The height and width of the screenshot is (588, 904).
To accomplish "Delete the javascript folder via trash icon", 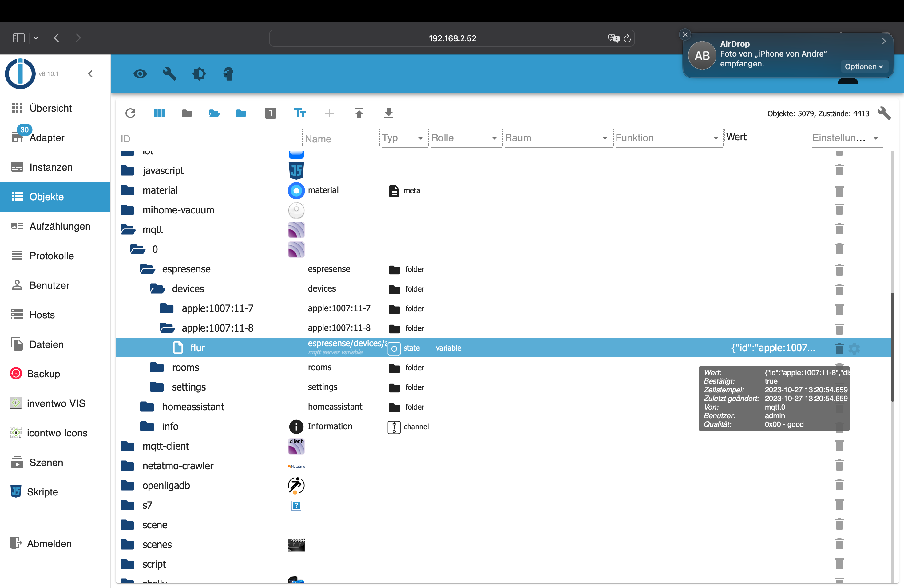I will [x=839, y=170].
